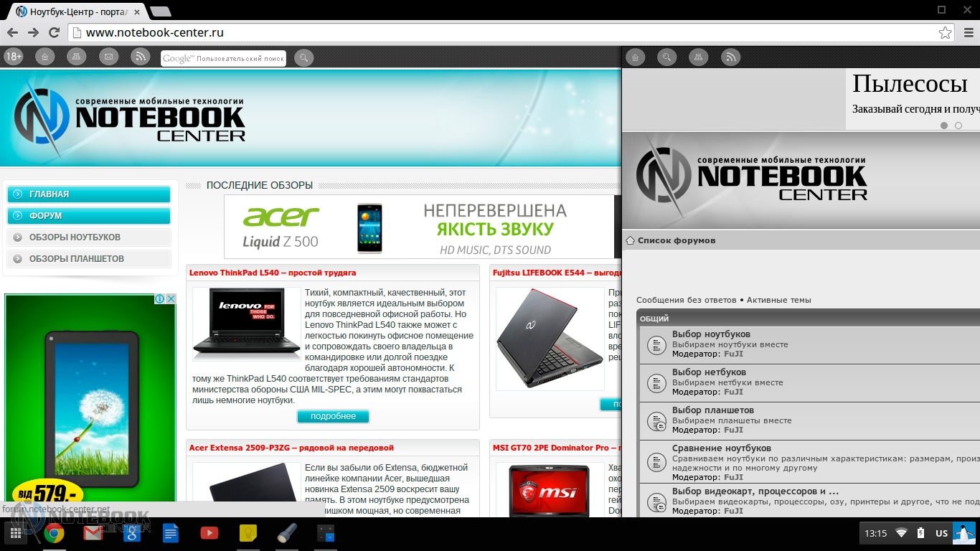
Task: Open the ФОРУМ menu item in sidebar
Action: (x=89, y=216)
